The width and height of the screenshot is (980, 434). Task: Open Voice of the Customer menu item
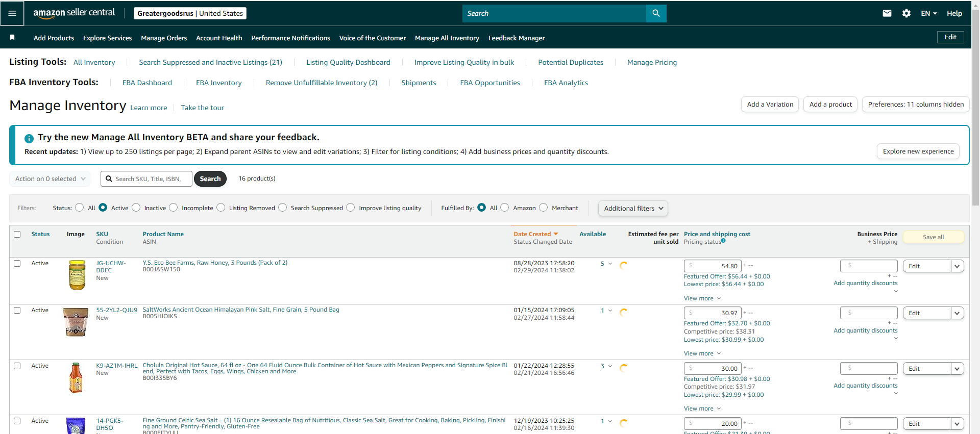point(373,38)
